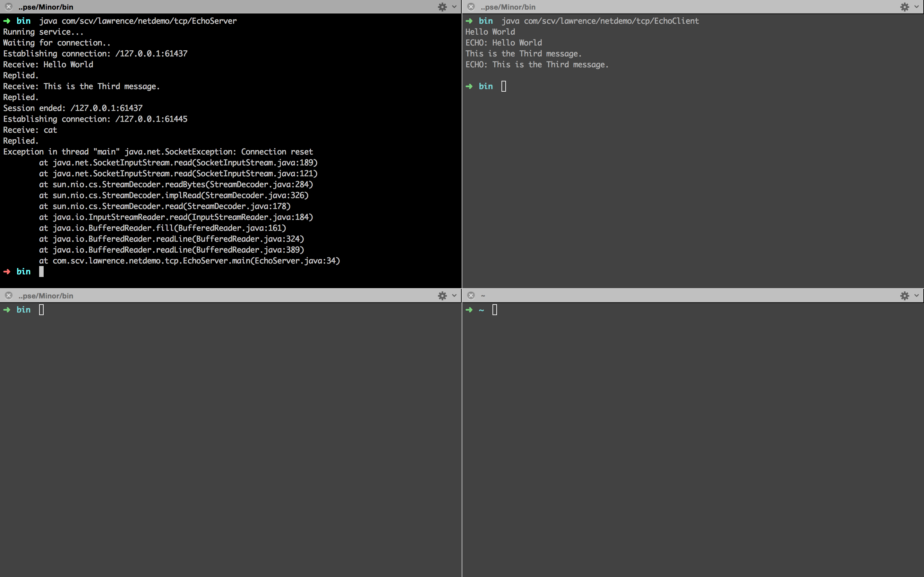The image size is (924, 577).
Task: Focus the cursor at EchoServer pane prompt
Action: [x=41, y=271]
